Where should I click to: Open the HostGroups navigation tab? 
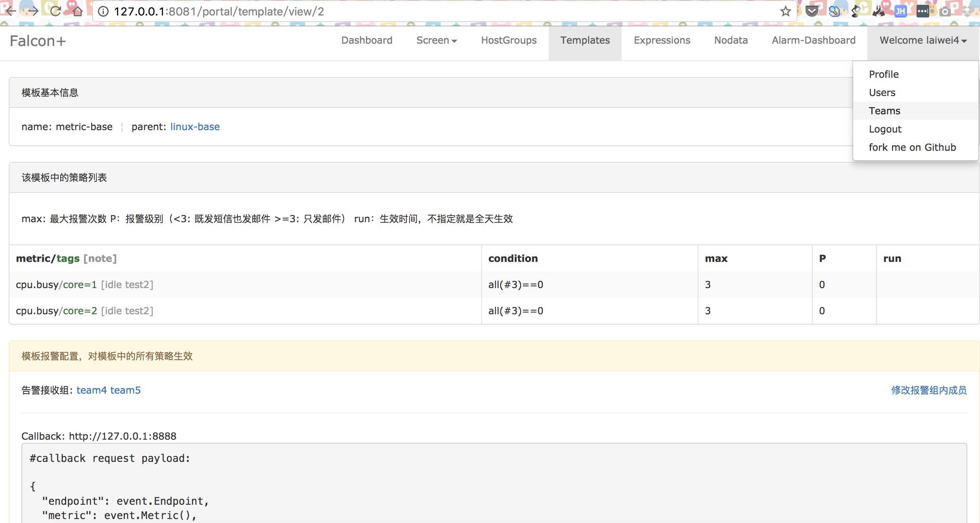tap(509, 40)
